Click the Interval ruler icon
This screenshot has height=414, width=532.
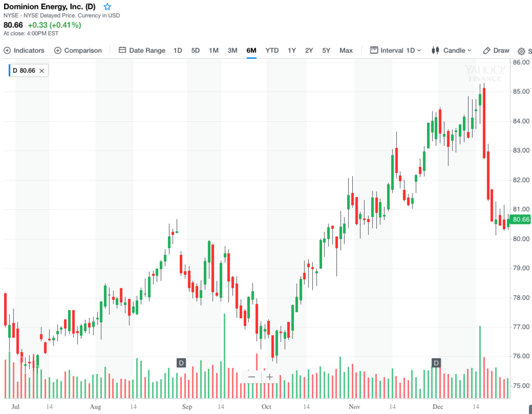[x=374, y=50]
